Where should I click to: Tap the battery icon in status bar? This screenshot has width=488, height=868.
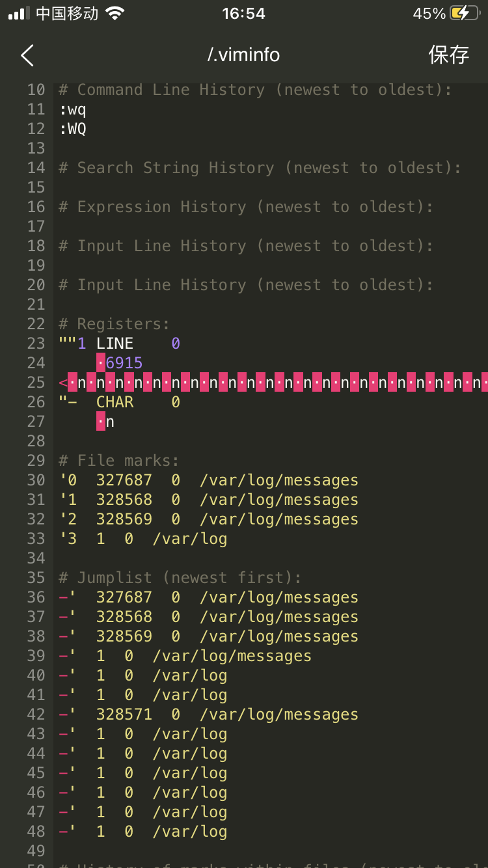(x=468, y=14)
